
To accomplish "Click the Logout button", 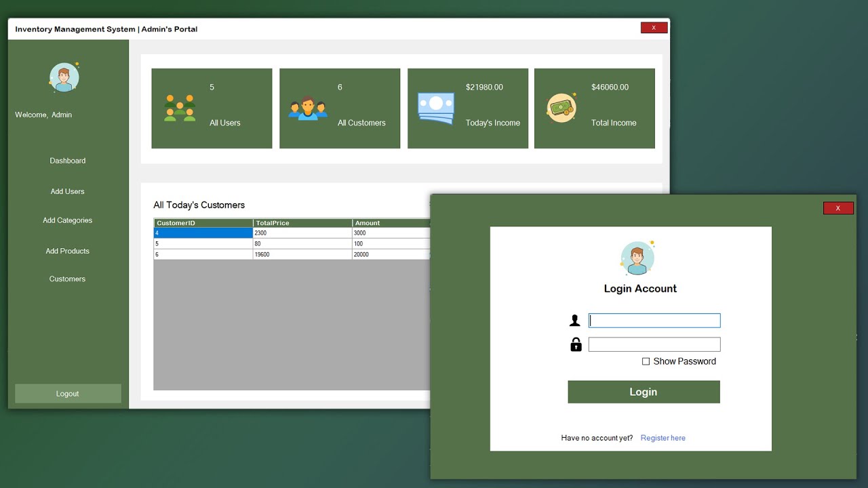I will pos(68,394).
